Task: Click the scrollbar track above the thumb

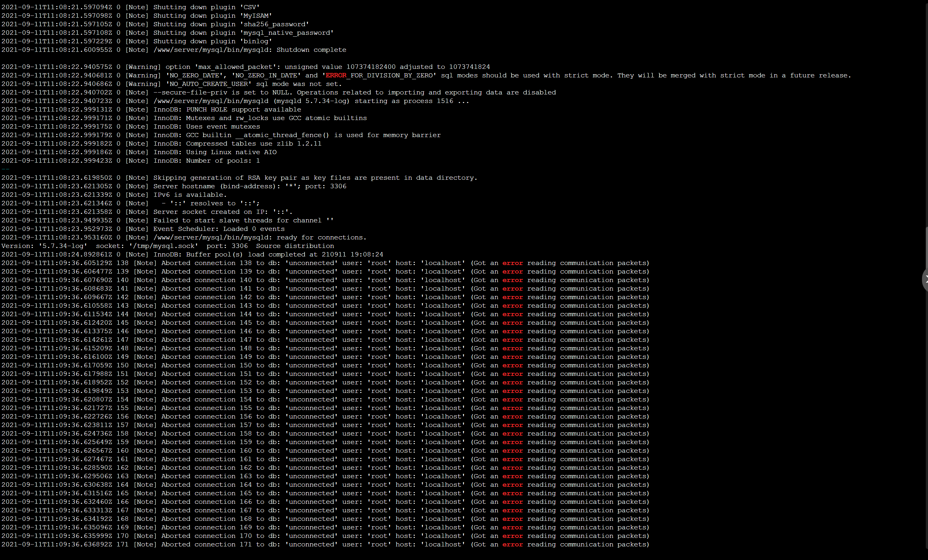Action: tap(926, 113)
